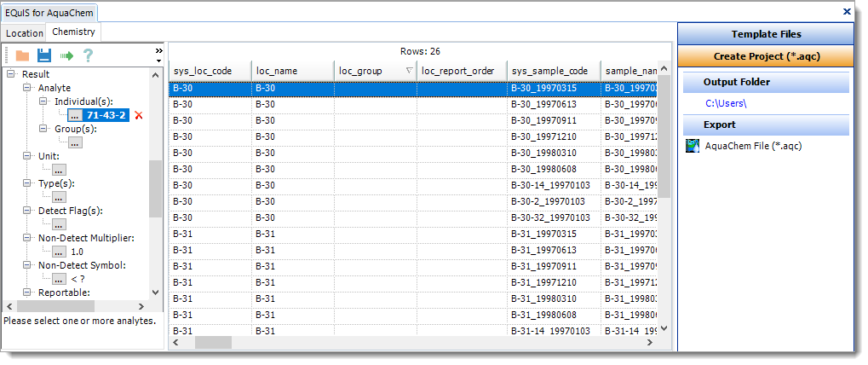Image resolution: width=868 pixels, height=365 pixels.
Task: Select cell B-30_19980310
Action: click(x=554, y=153)
